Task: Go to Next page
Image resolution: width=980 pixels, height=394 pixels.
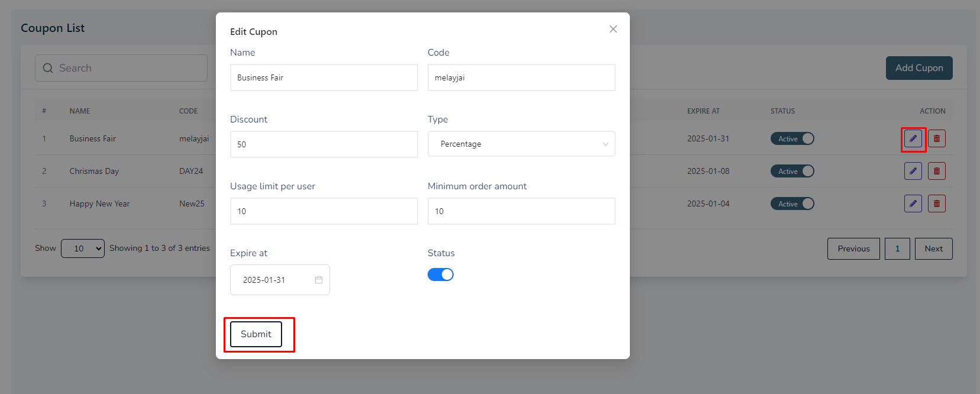Action: point(934,248)
